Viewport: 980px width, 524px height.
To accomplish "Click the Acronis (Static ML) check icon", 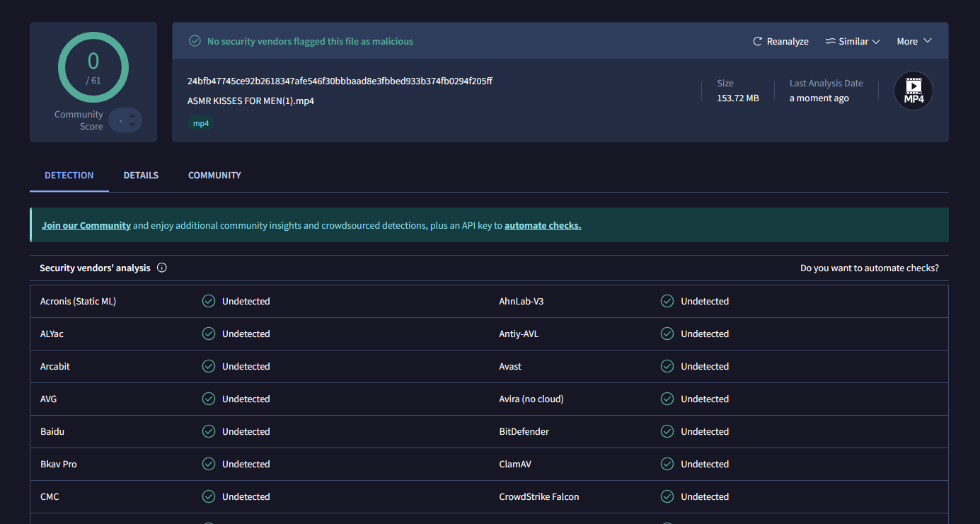I will (x=209, y=301).
